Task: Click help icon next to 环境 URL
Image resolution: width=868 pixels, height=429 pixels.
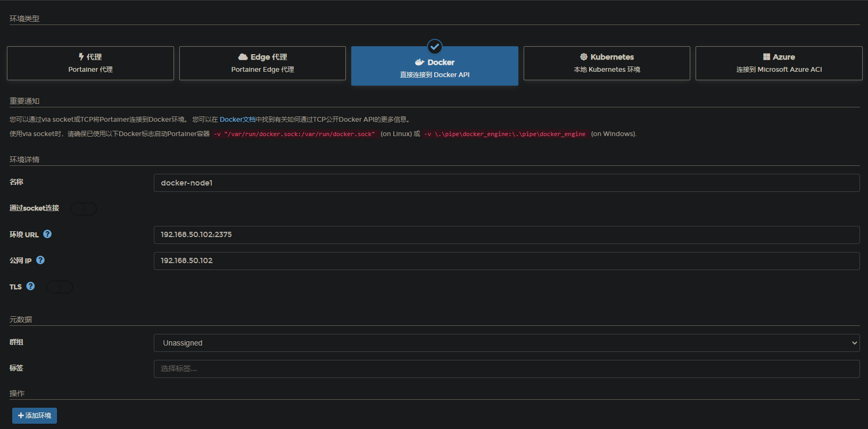Action: (47, 234)
